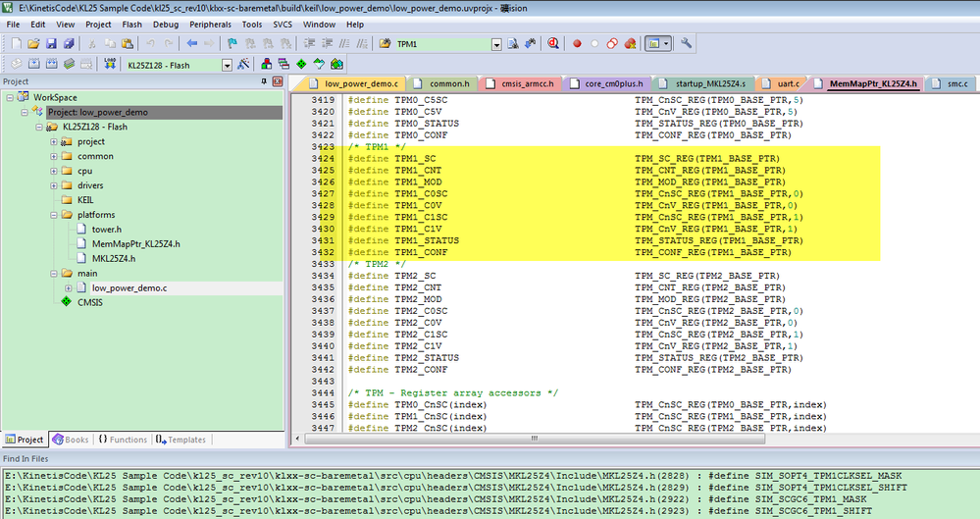Translate the current file

[x=17, y=64]
